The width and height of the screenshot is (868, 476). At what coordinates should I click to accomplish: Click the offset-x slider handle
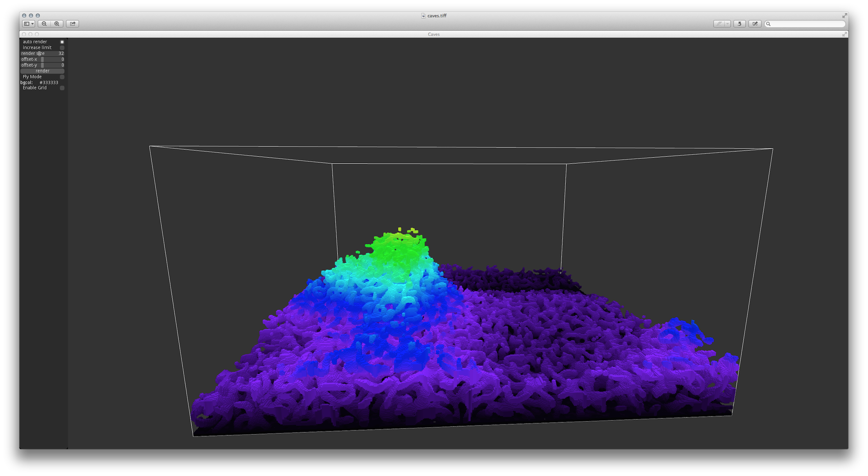(42, 59)
